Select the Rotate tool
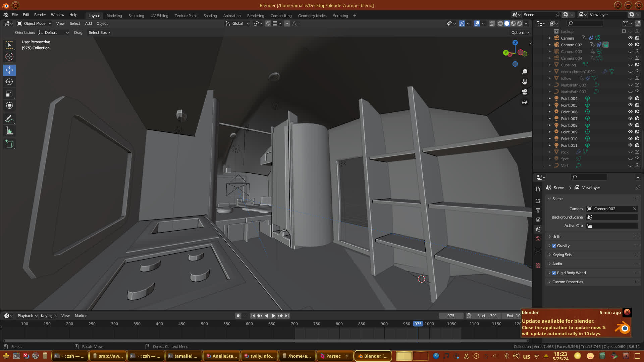This screenshot has height=362, width=644. click(9, 82)
